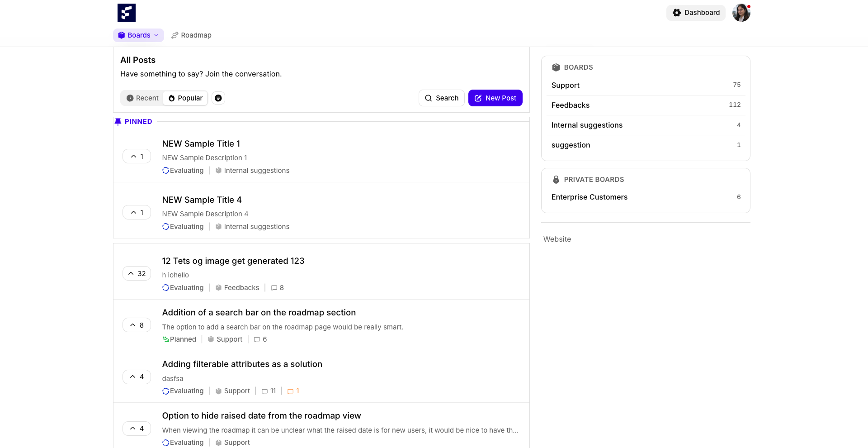Click the Website link

point(557,239)
